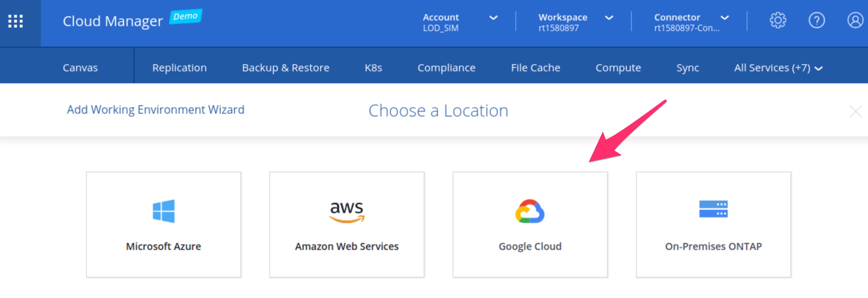Open the settings gear icon

777,20
